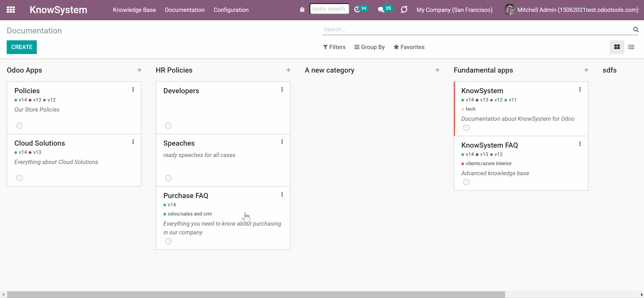Image resolution: width=644 pixels, height=298 pixels.
Task: Click "Our Store Policies" description text
Action: click(x=37, y=110)
